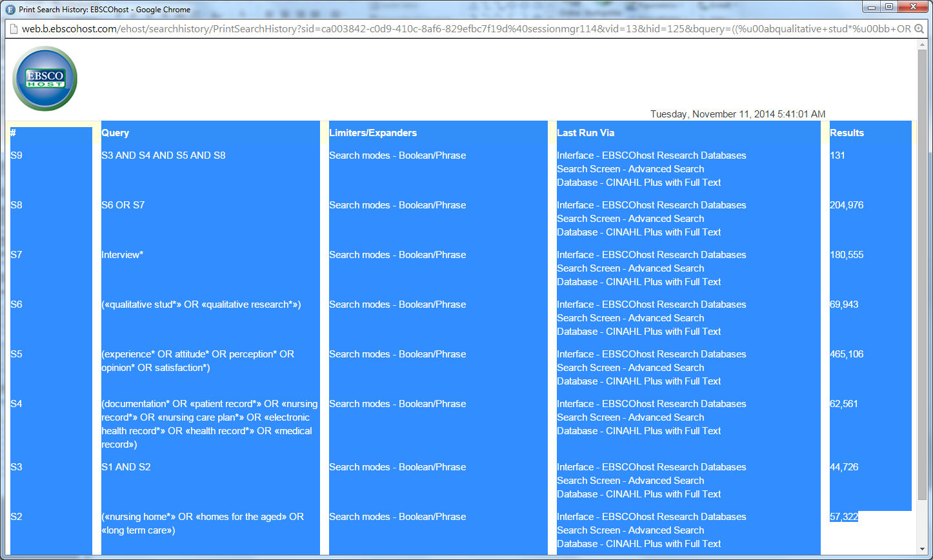Click result count 62,561
The height and width of the screenshot is (560, 933).
tap(844, 404)
